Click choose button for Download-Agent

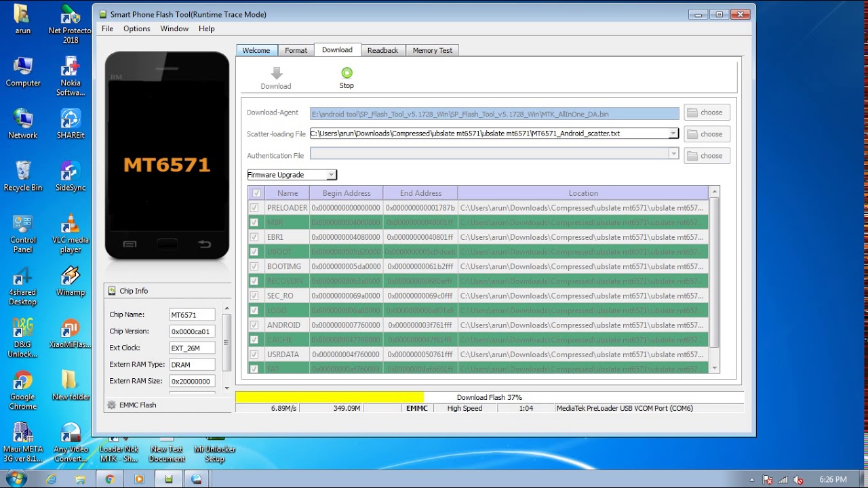pyautogui.click(x=707, y=113)
